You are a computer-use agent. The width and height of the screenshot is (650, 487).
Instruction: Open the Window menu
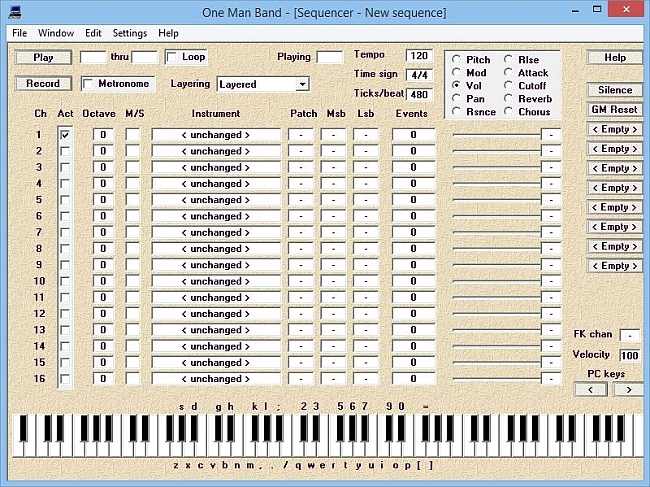click(56, 33)
